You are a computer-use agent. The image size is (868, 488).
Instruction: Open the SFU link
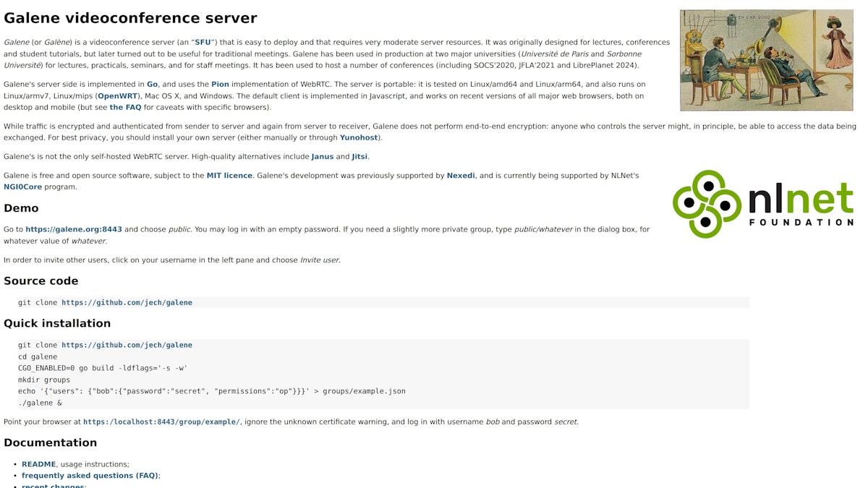tap(203, 43)
